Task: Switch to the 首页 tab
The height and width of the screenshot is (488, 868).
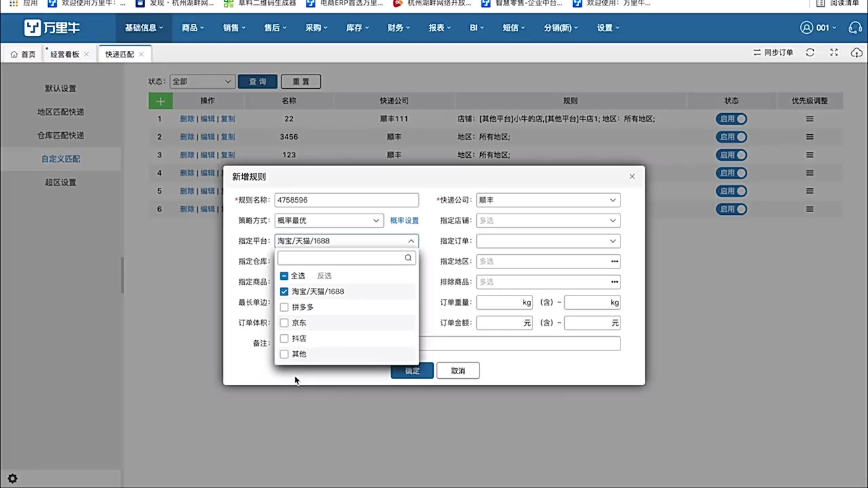Action: tap(23, 54)
